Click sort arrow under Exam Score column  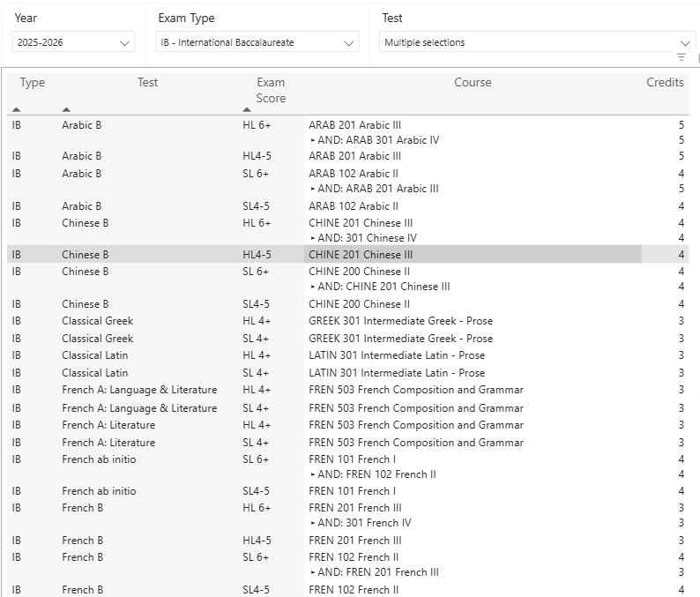pyautogui.click(x=247, y=109)
